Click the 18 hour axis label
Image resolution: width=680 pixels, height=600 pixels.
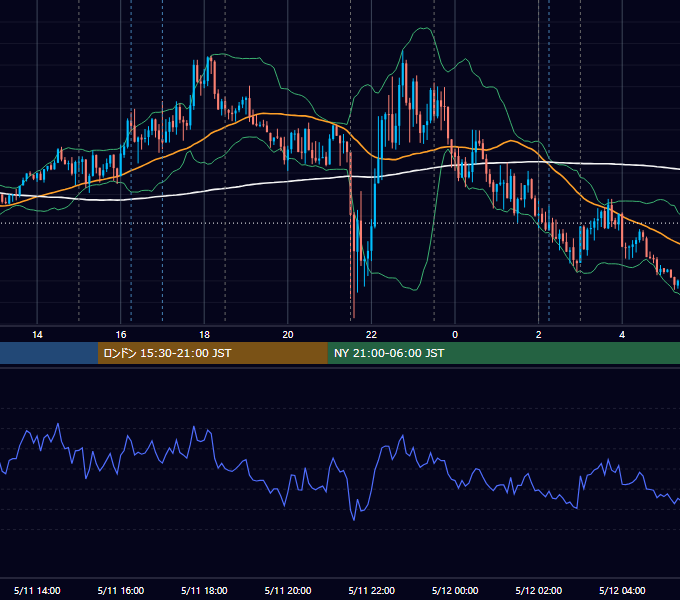(204, 335)
